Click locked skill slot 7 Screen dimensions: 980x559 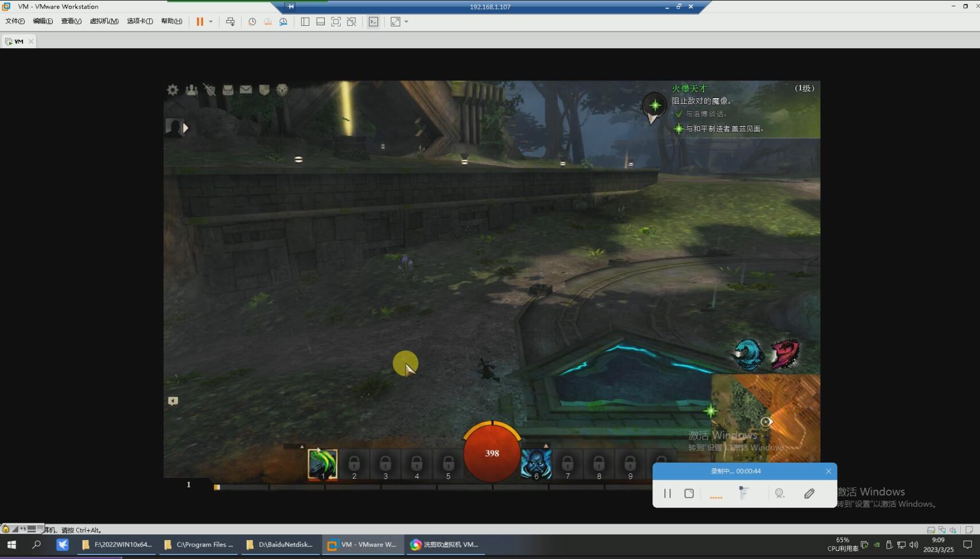pyautogui.click(x=567, y=464)
